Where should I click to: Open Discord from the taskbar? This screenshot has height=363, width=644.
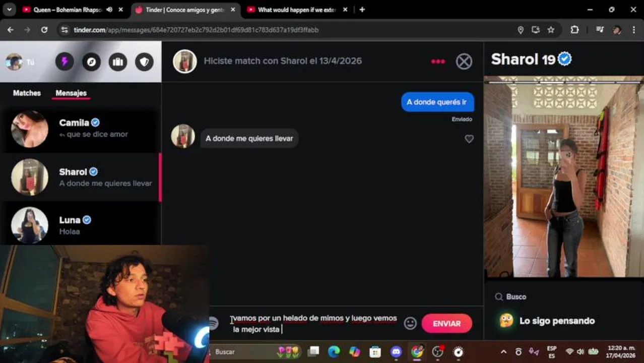396,351
